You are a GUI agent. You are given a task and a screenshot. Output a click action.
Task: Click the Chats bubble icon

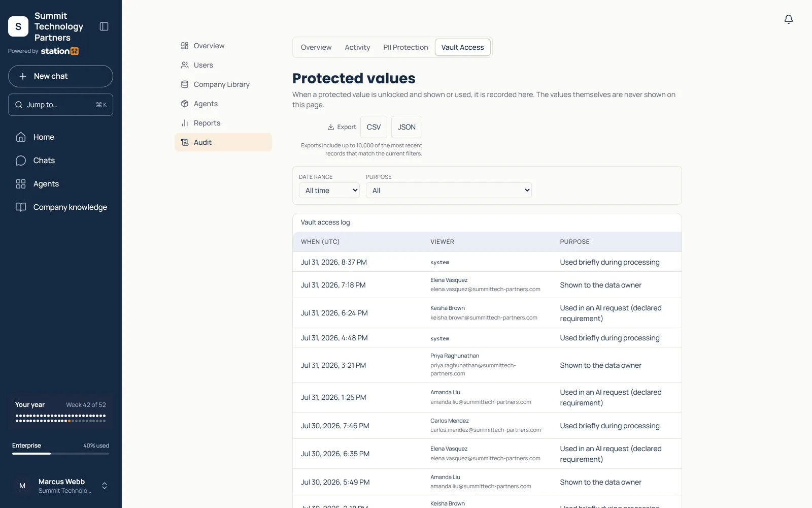(21, 161)
